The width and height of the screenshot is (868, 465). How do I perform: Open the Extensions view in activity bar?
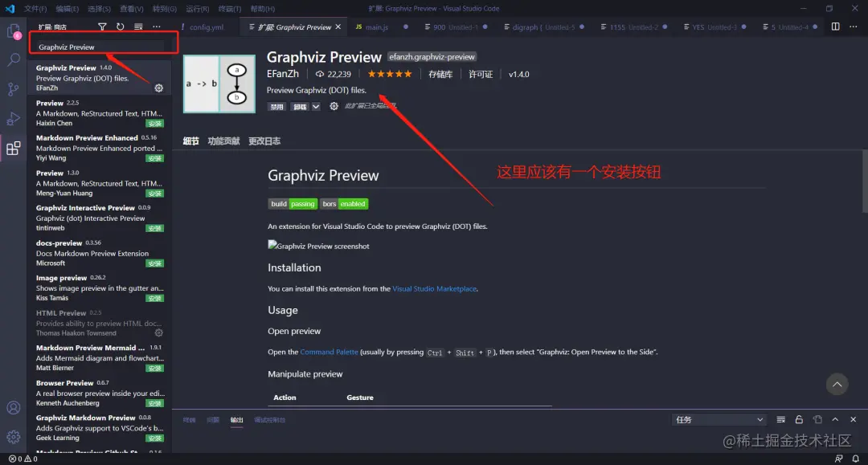14,149
